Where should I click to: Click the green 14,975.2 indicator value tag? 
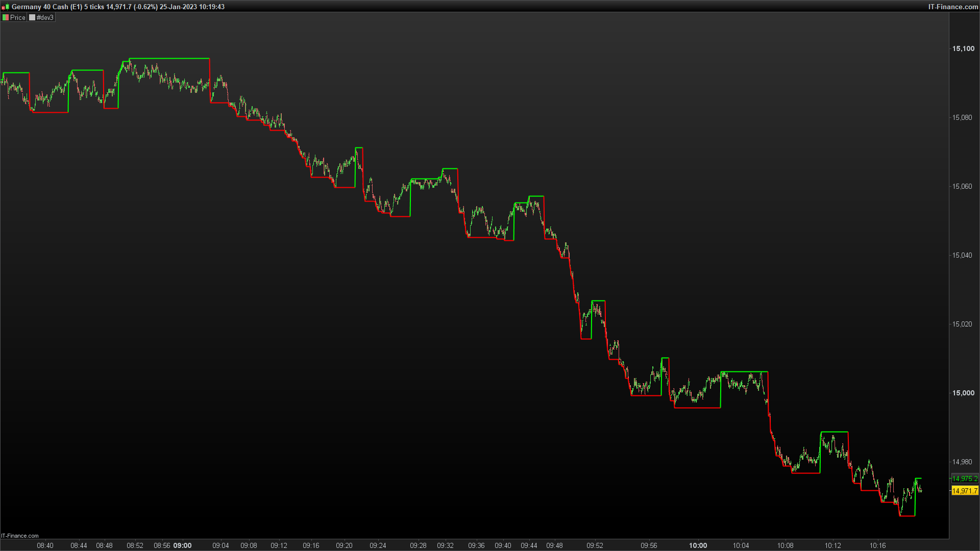click(x=965, y=479)
